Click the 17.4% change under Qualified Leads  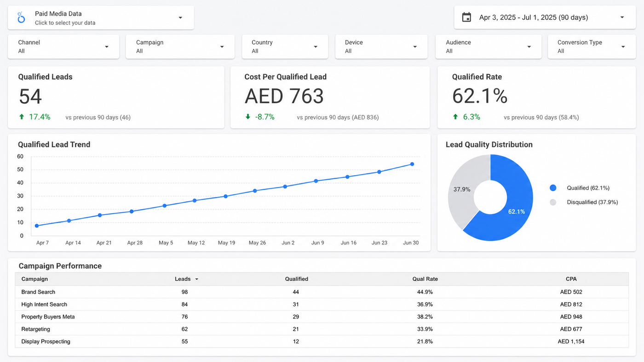(40, 117)
